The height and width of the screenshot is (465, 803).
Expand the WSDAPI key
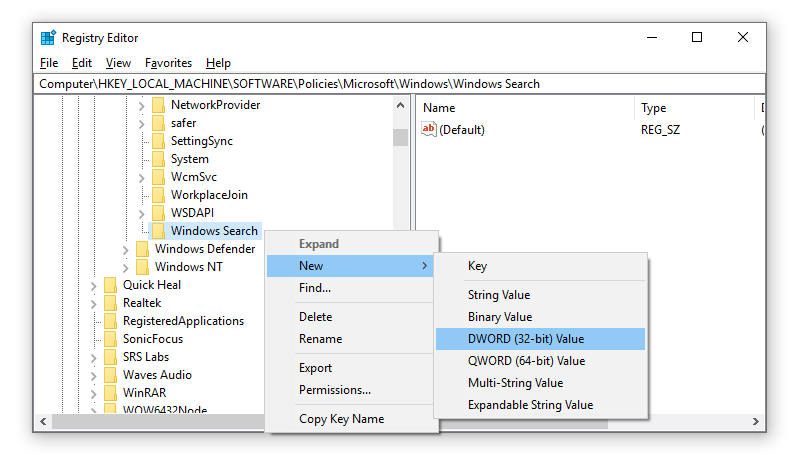tap(141, 214)
